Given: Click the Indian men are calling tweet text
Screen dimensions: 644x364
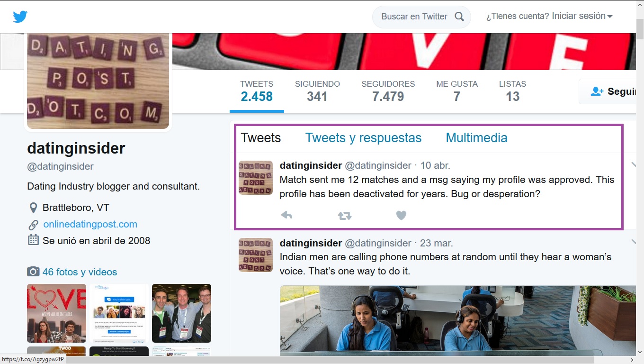Looking at the screenshot, I should click(446, 264).
